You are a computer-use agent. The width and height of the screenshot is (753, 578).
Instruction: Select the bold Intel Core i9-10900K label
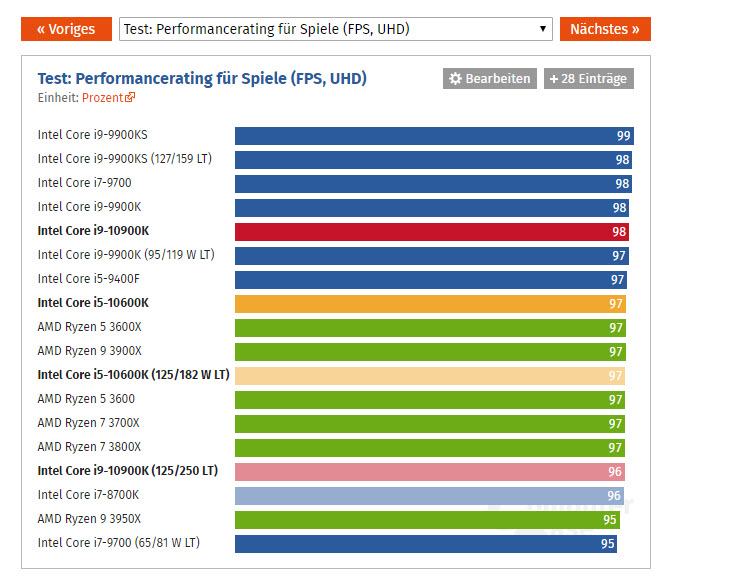pyautogui.click(x=93, y=231)
